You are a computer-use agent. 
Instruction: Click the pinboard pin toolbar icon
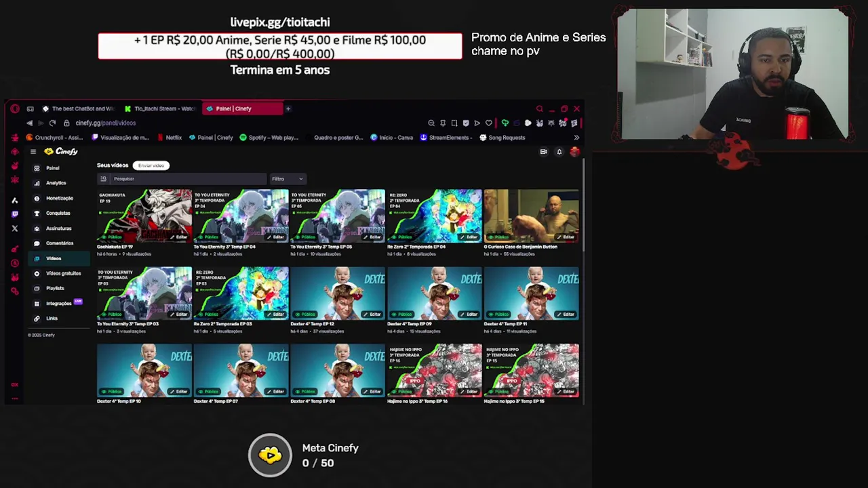pos(443,123)
